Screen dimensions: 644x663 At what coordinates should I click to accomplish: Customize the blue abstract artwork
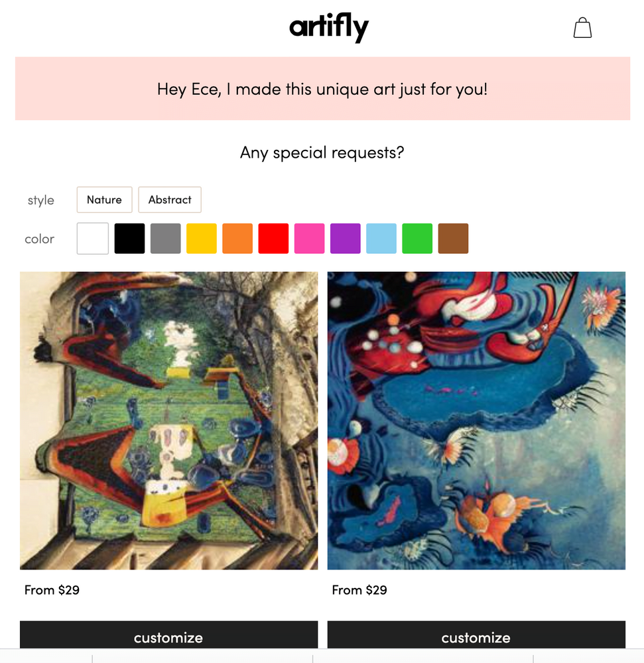pyautogui.click(x=476, y=634)
